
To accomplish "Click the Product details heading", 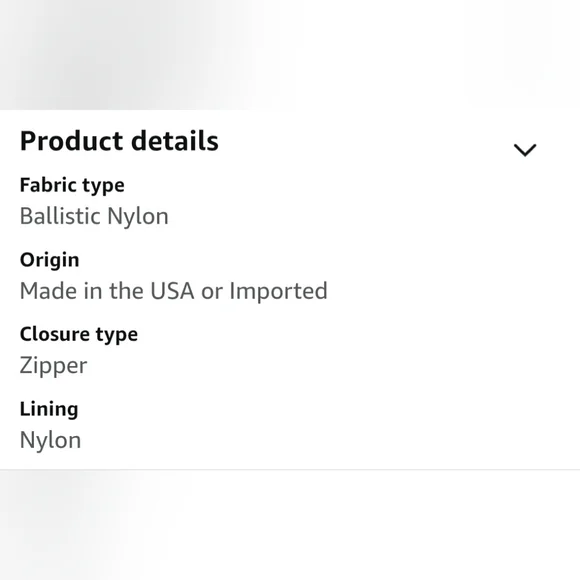I will (119, 142).
